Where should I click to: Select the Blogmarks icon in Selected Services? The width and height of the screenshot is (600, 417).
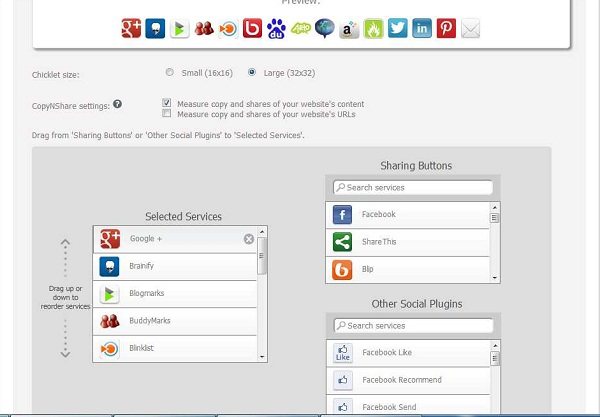(109, 294)
